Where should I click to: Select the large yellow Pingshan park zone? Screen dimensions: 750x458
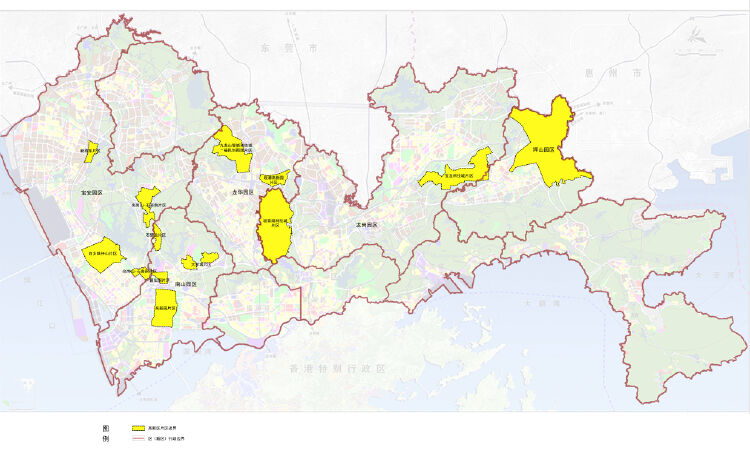click(545, 140)
